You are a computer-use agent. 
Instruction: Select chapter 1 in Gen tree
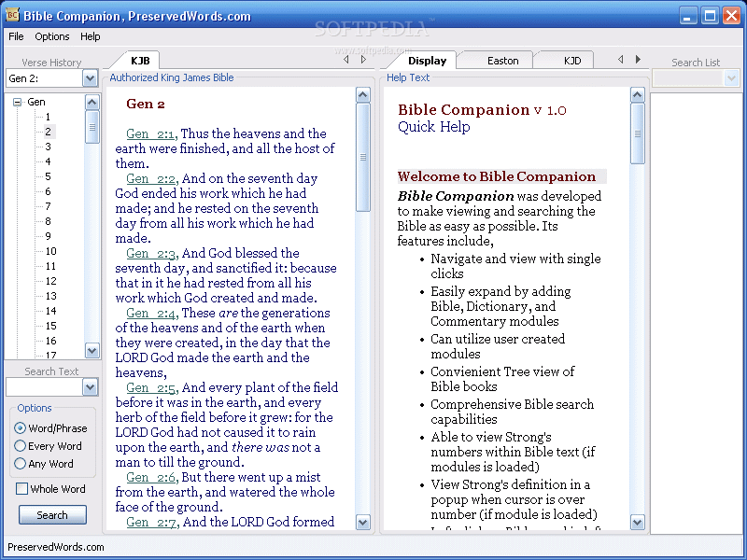pyautogui.click(x=48, y=117)
